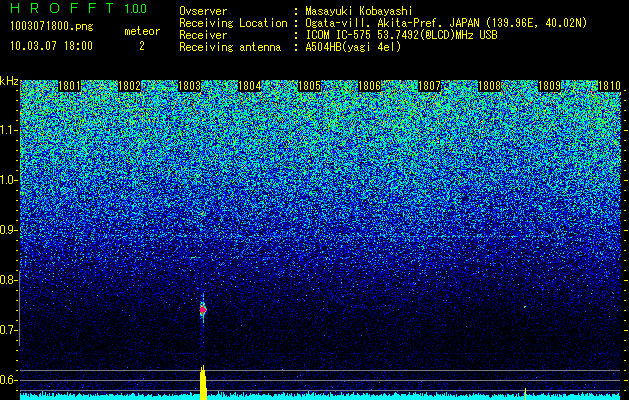
Task: Click the meteor count value 2
Action: (142, 46)
